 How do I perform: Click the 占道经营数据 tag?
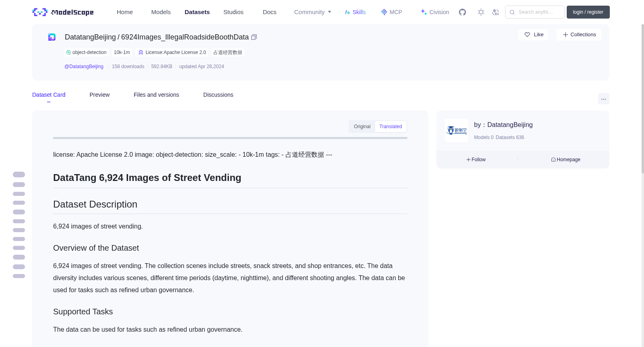point(228,52)
